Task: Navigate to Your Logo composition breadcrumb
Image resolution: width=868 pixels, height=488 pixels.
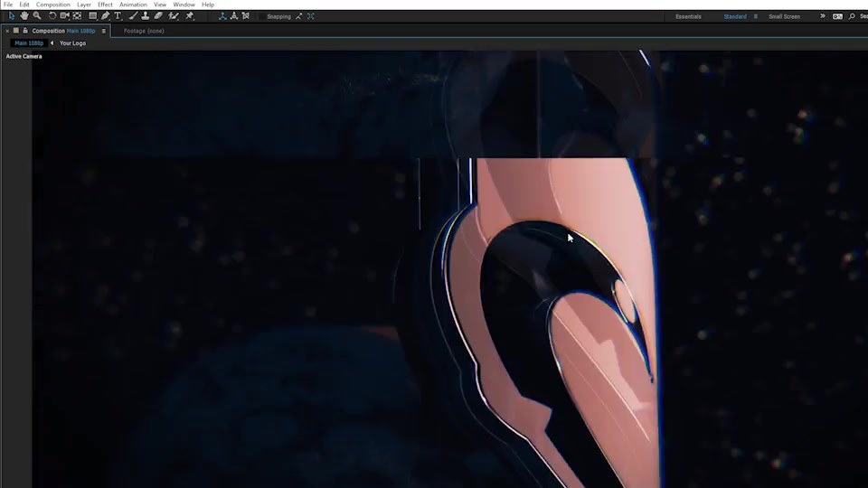Action: [72, 43]
